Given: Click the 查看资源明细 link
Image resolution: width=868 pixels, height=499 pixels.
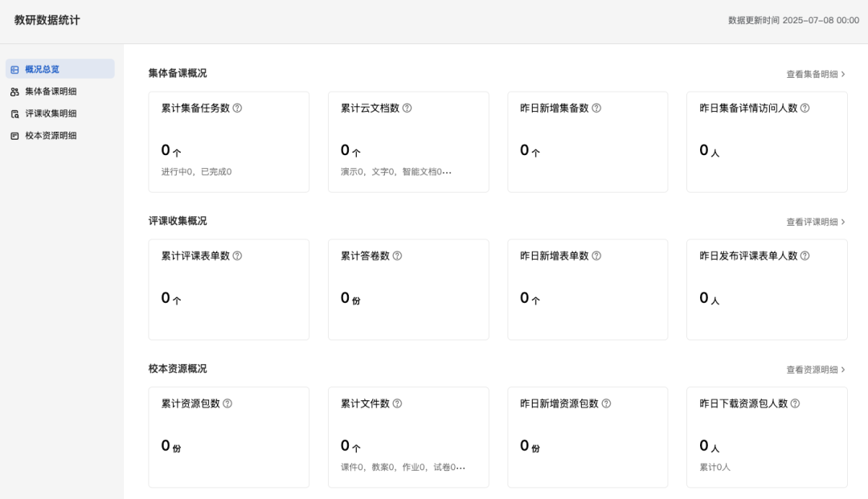Looking at the screenshot, I should 814,369.
